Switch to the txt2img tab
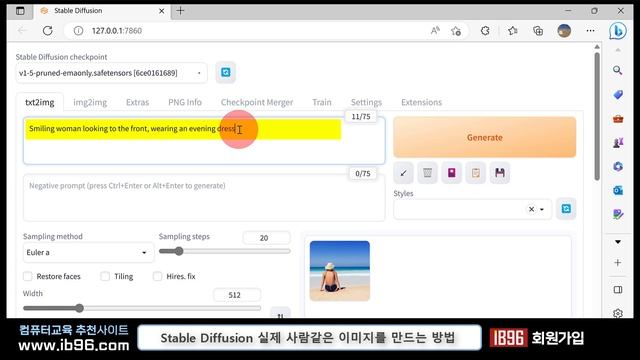 (x=40, y=102)
